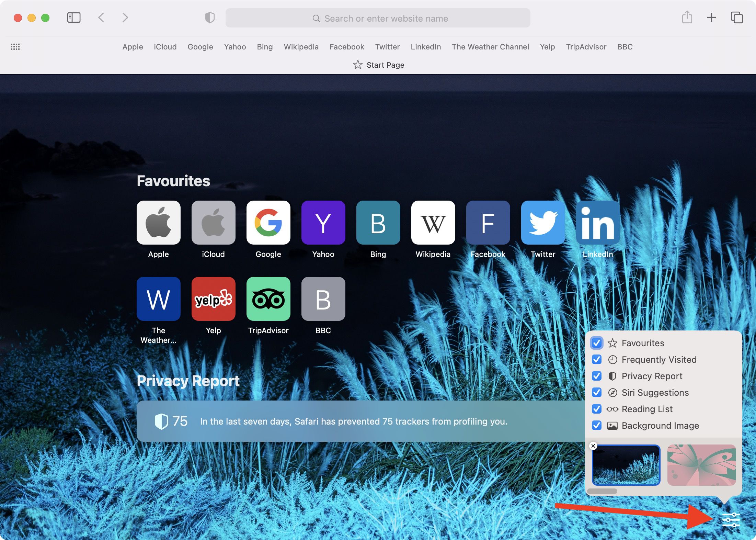
Task: Open the Share icon in the toolbar
Action: (x=686, y=18)
